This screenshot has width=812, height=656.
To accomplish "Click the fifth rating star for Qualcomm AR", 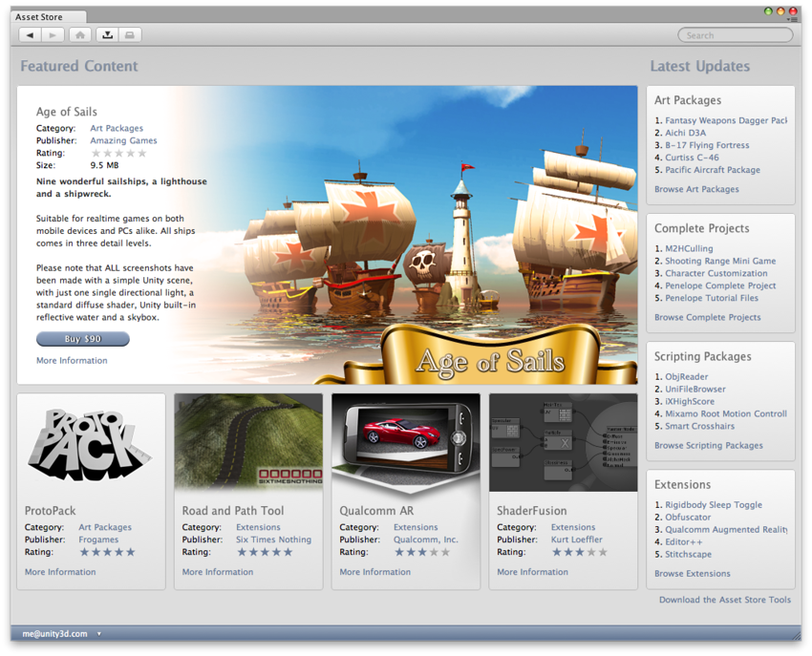I will click(447, 551).
